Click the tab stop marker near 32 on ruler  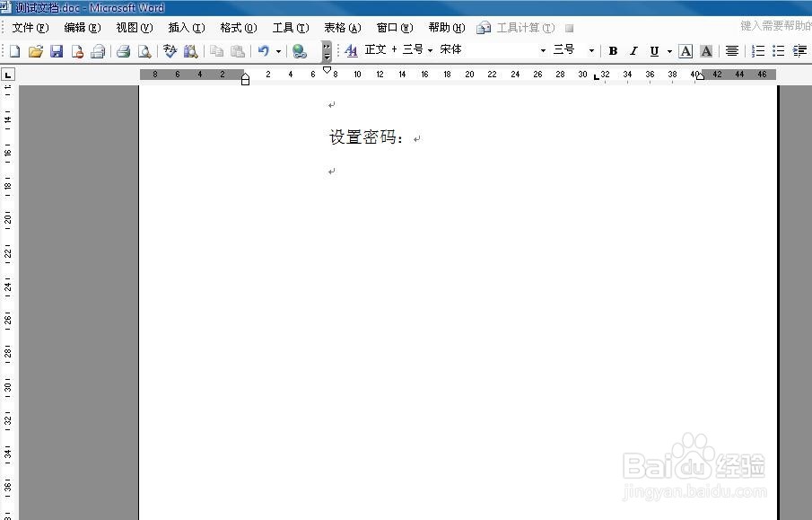[596, 77]
